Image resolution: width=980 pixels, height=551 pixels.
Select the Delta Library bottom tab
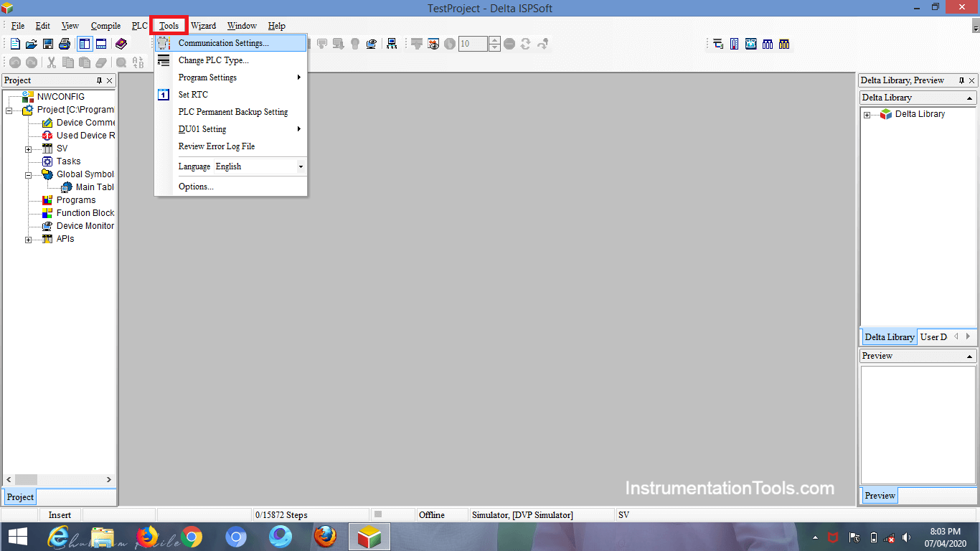coord(889,337)
